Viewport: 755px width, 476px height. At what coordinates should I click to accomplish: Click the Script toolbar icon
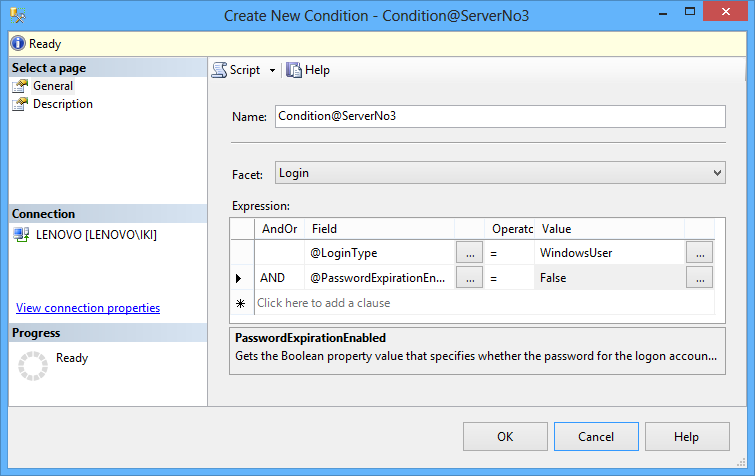[219, 70]
